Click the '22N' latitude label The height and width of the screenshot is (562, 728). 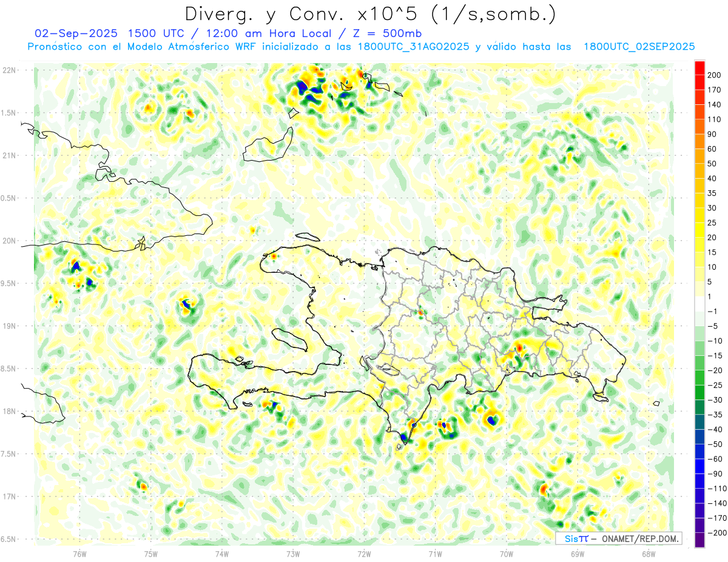[10, 70]
